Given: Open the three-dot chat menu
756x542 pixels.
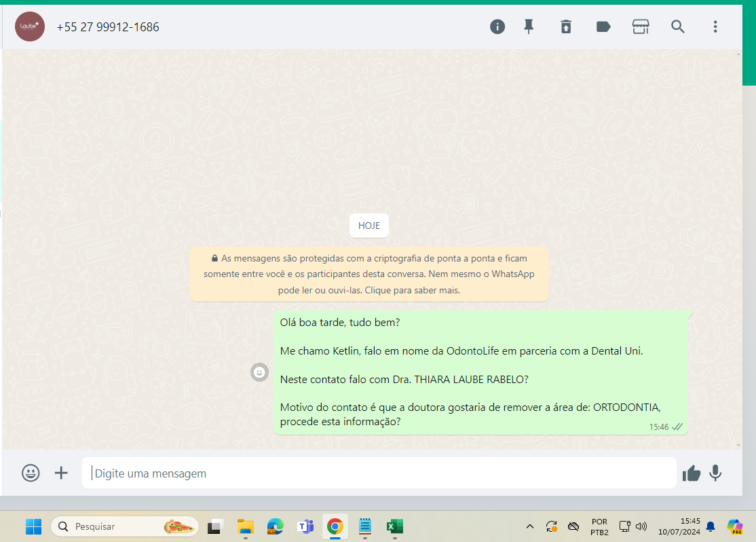Looking at the screenshot, I should [x=715, y=26].
